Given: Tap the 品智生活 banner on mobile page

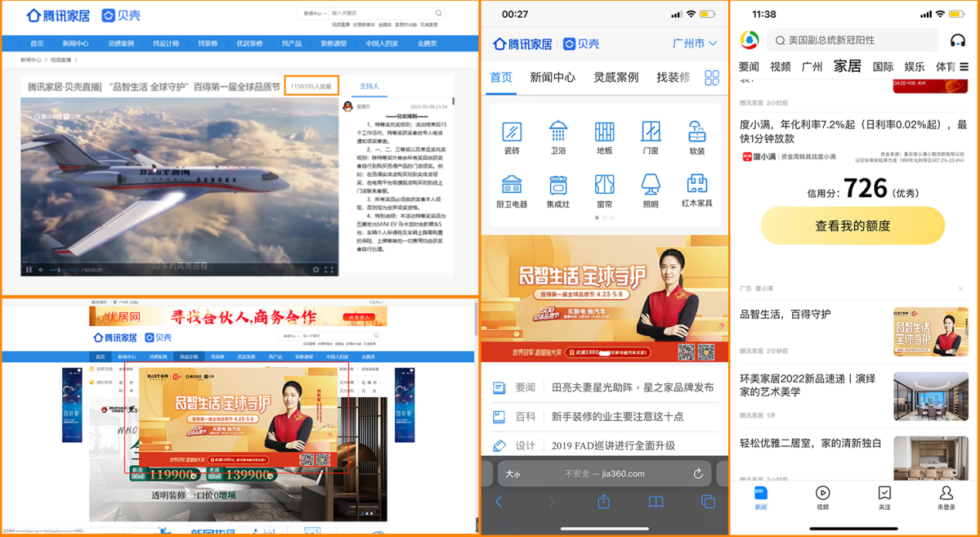Looking at the screenshot, I should [x=604, y=298].
